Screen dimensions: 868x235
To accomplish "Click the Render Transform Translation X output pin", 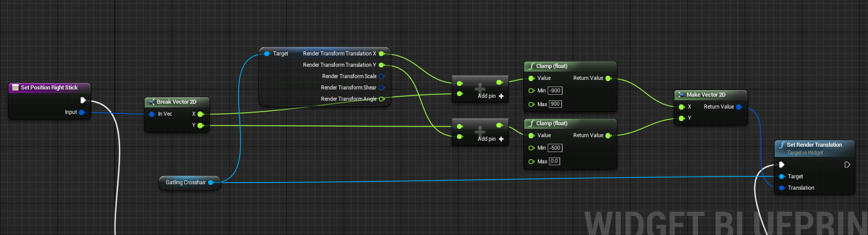I will [382, 54].
